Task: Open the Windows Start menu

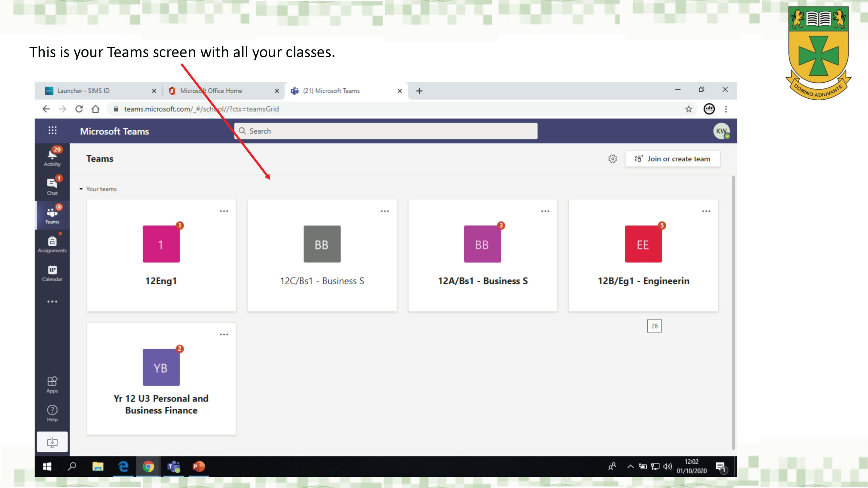Action: pos(47,467)
